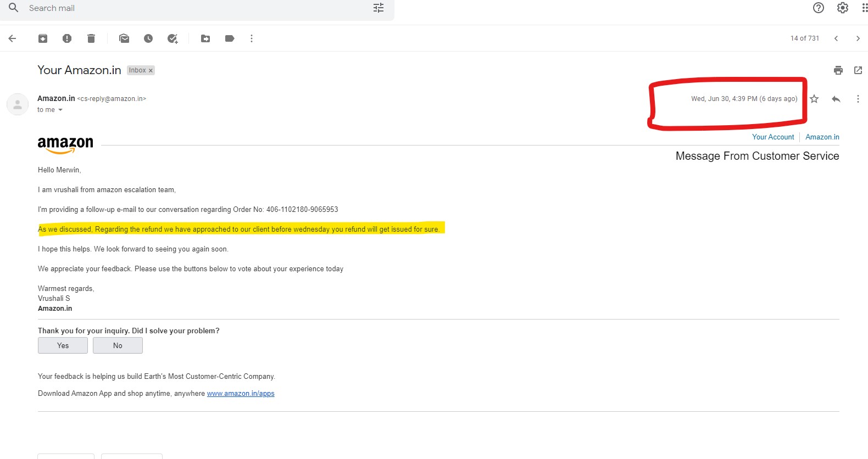Viewport: 868px width, 459px height.
Task: Open the www.amazon.in/apps link
Action: point(241,394)
